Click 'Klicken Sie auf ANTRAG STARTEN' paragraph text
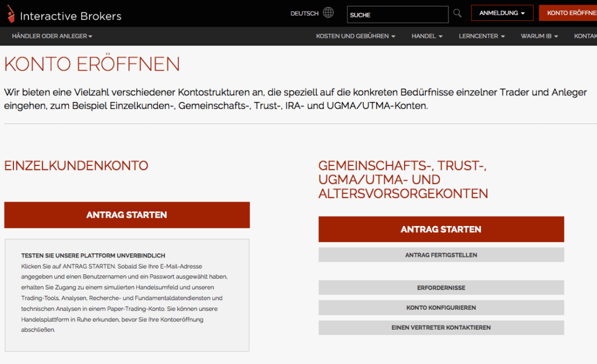This screenshot has height=364, width=597. tap(125, 298)
